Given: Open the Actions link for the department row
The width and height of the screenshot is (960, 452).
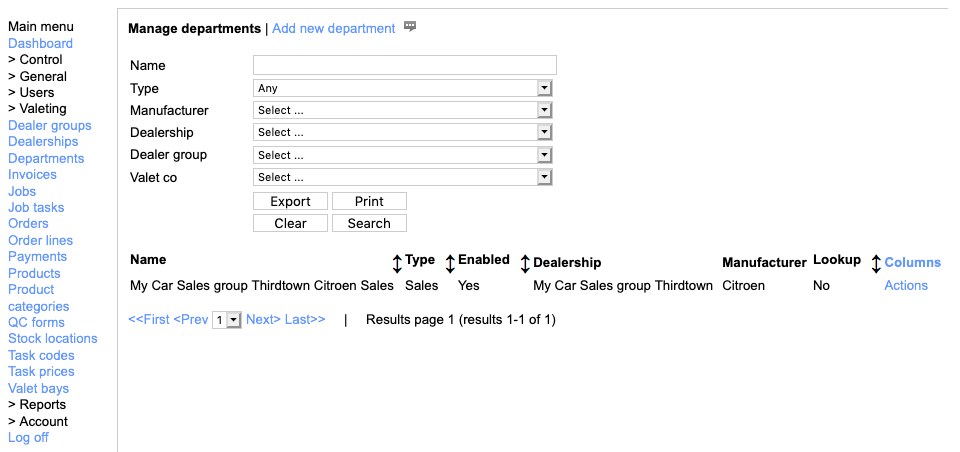Looking at the screenshot, I should pyautogui.click(x=906, y=286).
